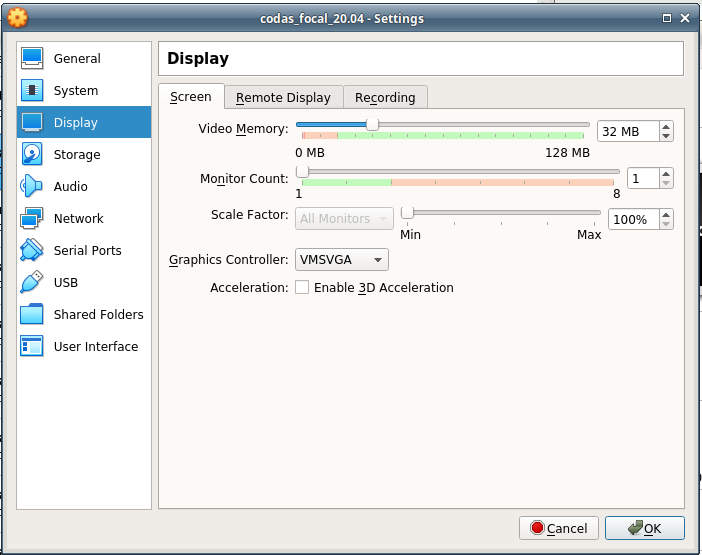
Task: Click the General monitor icon in sidebar
Action: 32,59
